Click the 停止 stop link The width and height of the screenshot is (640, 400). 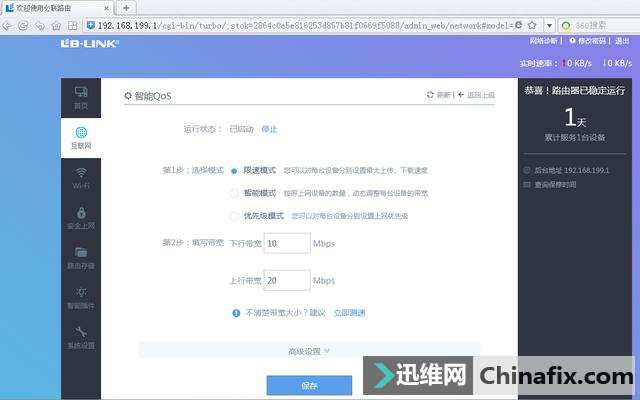269,129
